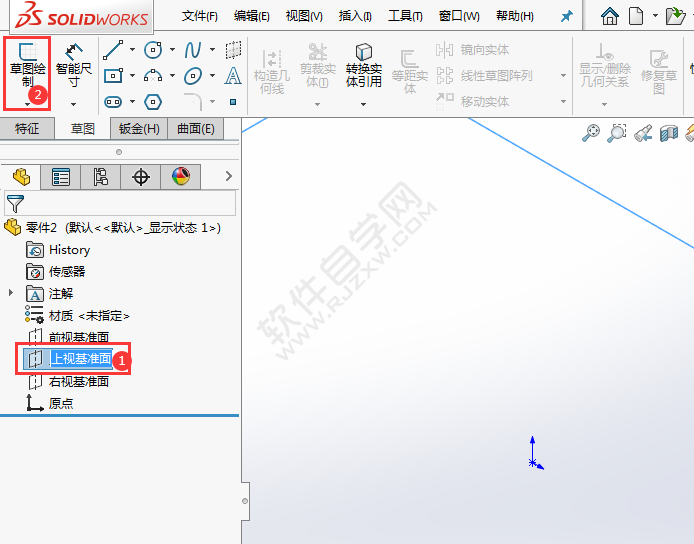
Task: Open the Circle tool dropdown arrow
Action: point(172,50)
